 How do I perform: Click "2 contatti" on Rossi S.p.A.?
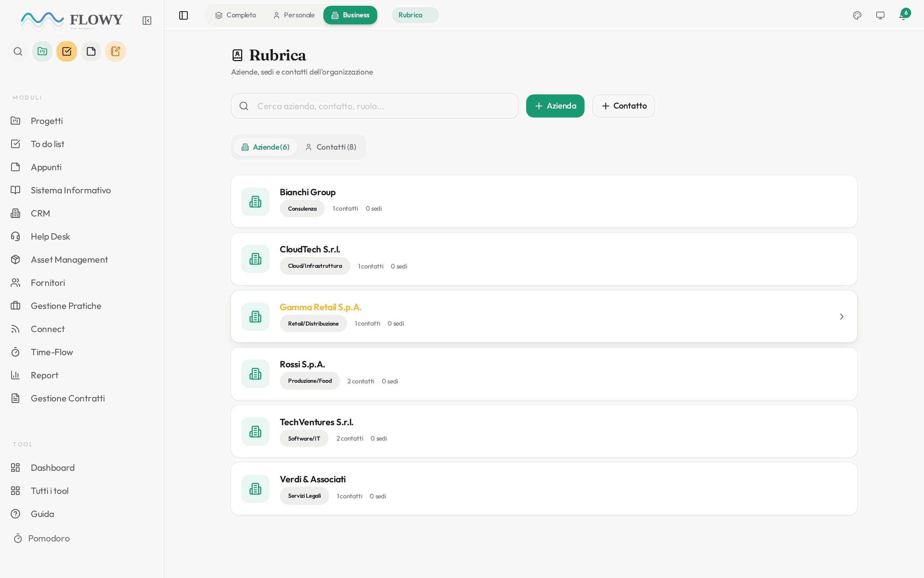coord(361,381)
